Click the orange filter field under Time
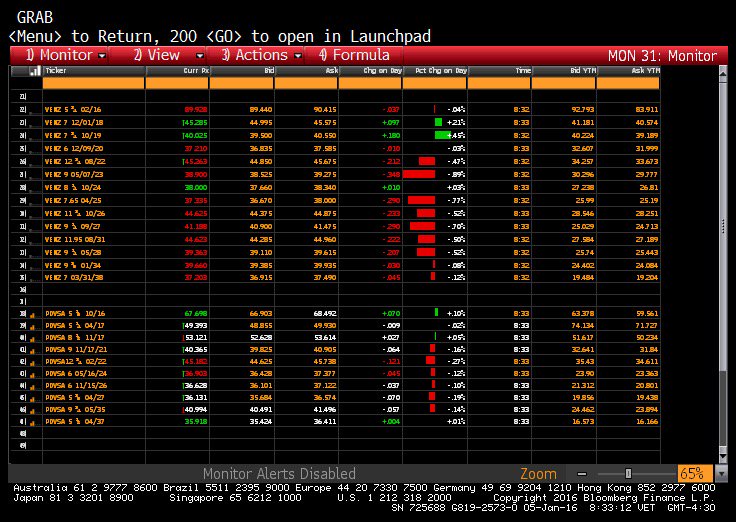This screenshot has height=522, width=736. coord(499,83)
